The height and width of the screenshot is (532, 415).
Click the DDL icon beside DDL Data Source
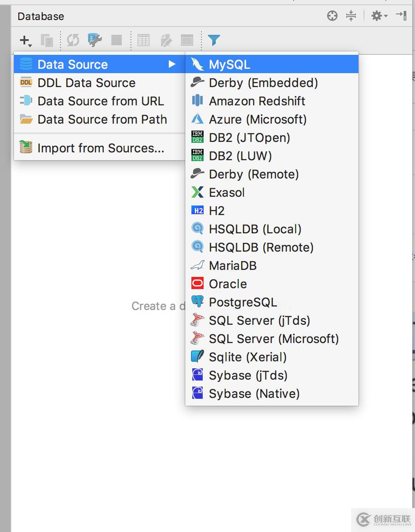[26, 83]
